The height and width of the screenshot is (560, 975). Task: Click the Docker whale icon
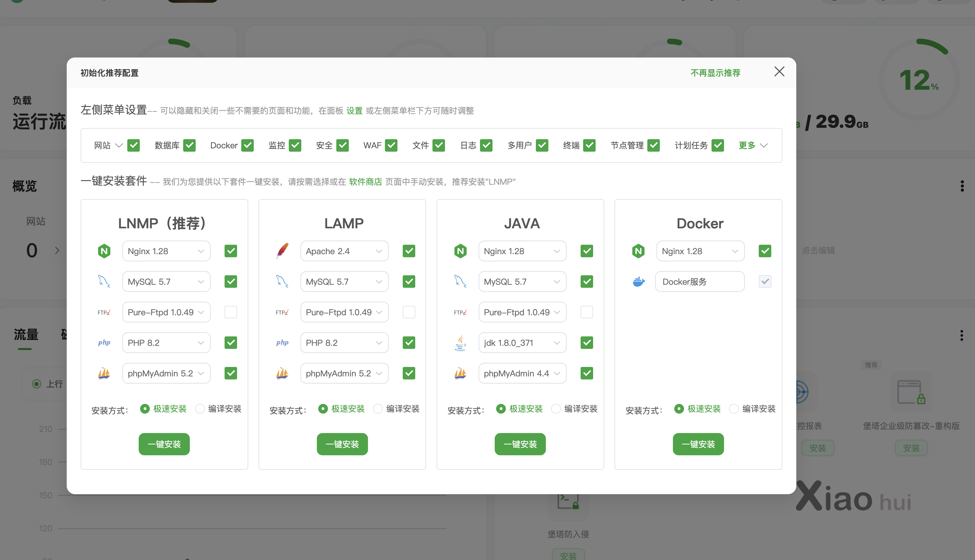(x=639, y=282)
